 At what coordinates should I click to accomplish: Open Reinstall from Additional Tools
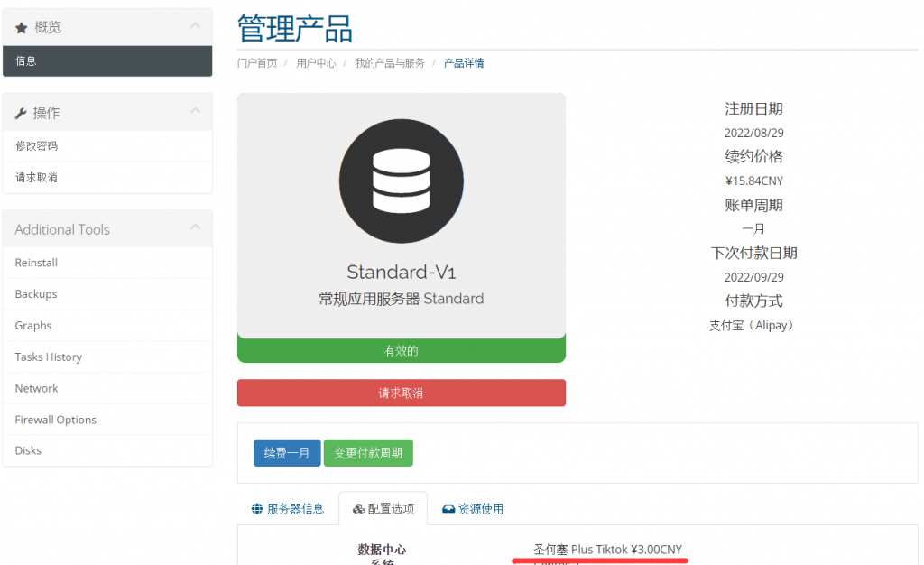point(36,263)
